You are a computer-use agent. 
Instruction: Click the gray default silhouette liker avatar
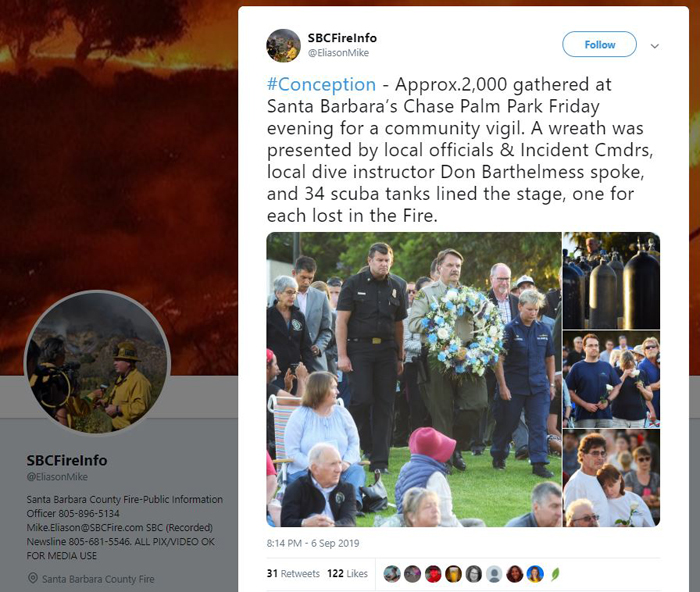tap(494, 574)
